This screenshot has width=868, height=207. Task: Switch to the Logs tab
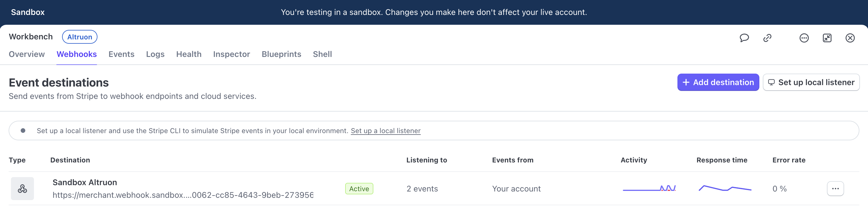(x=155, y=54)
